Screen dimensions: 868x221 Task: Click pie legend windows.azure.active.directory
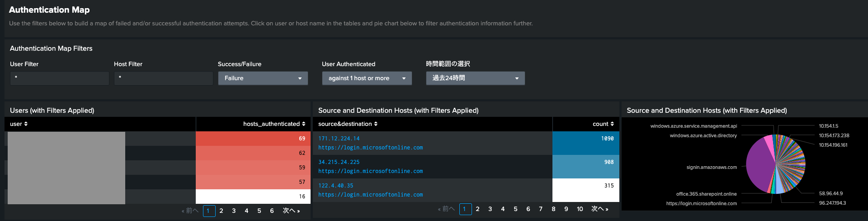tap(703, 136)
